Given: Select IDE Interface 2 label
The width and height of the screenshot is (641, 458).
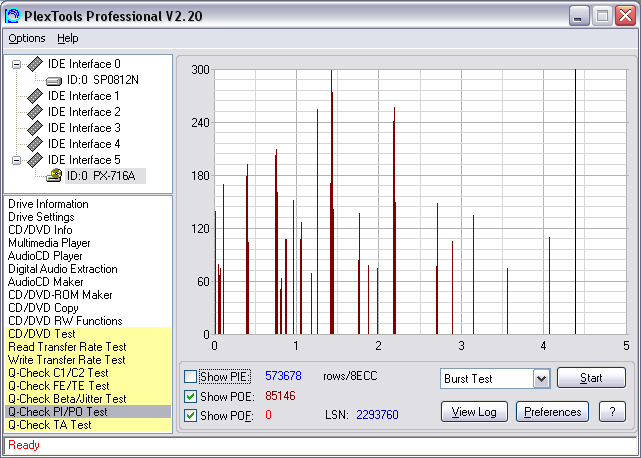Looking at the screenshot, I should pos(84,112).
